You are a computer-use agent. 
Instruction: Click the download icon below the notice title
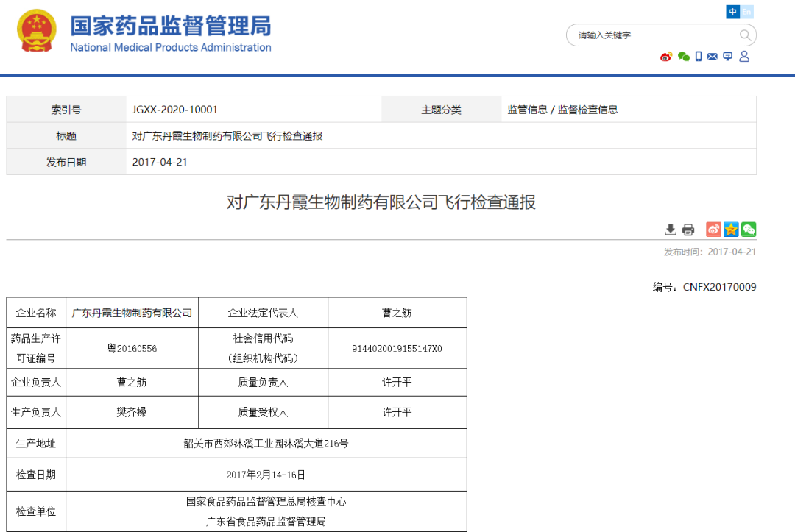tap(670, 229)
